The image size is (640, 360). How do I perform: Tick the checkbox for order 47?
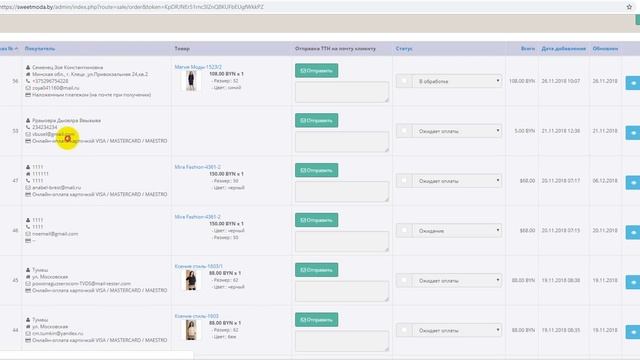tap(404, 180)
